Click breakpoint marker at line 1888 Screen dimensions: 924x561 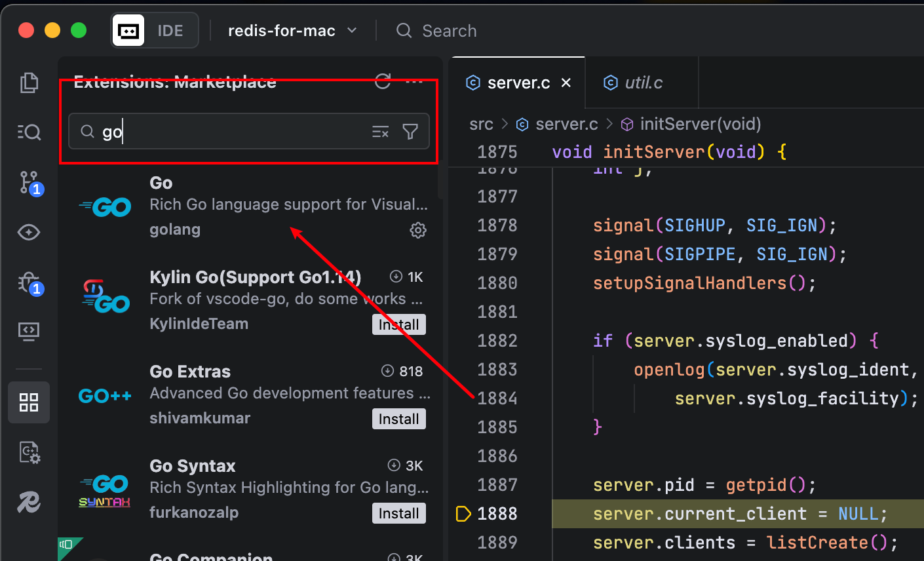[x=463, y=514]
